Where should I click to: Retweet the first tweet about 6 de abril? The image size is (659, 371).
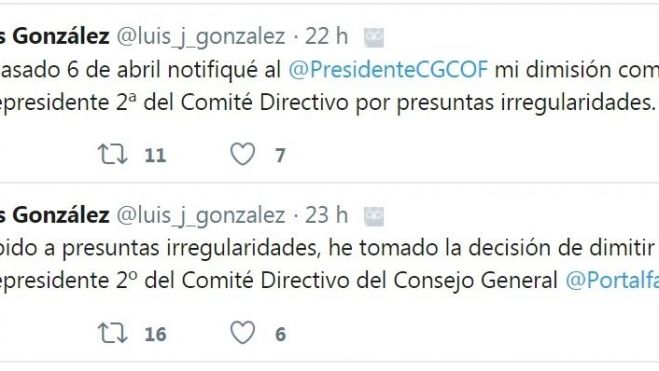tap(112, 154)
